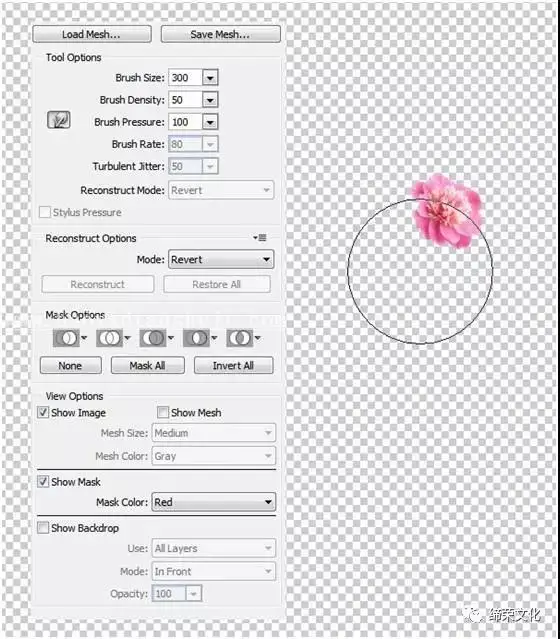Toggle the Show Mask checkbox
Screen dimensions: 560x639
tap(43, 482)
